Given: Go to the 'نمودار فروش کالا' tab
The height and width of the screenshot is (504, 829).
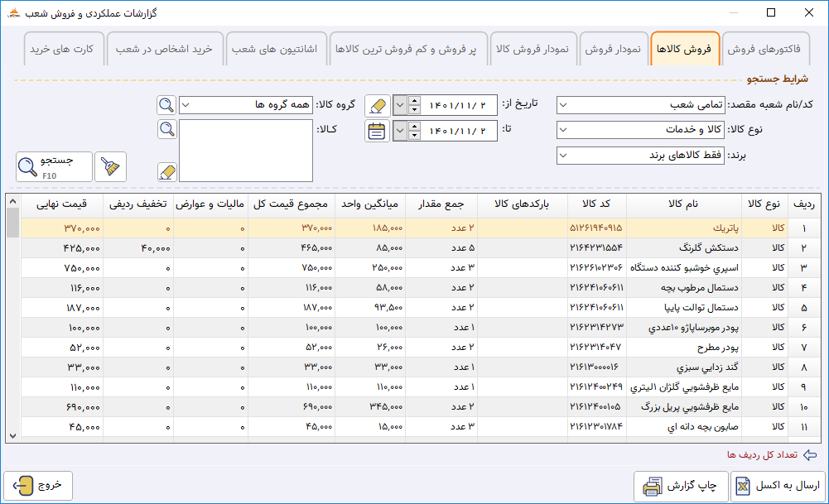Looking at the screenshot, I should point(533,49).
